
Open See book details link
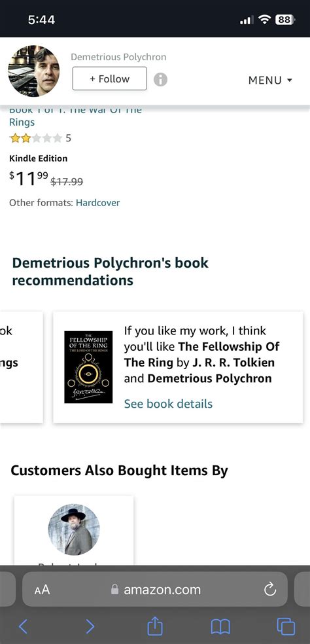(168, 404)
